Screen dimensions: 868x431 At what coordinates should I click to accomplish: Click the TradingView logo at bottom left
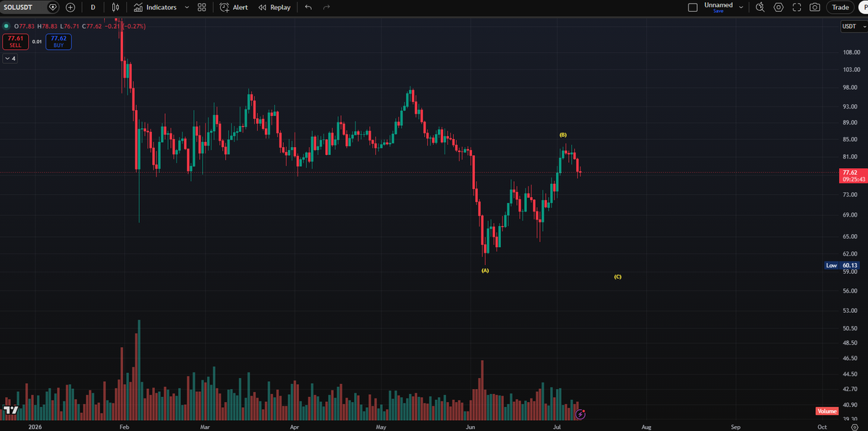11,410
